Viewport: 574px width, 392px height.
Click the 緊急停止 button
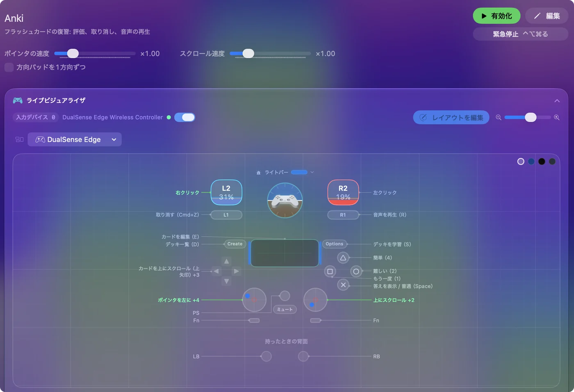(x=520, y=34)
